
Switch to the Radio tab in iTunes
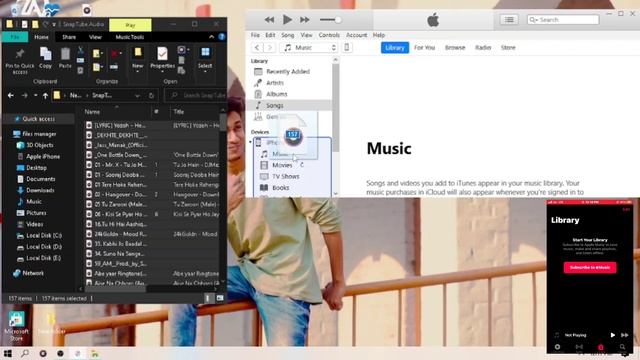pyautogui.click(x=483, y=48)
